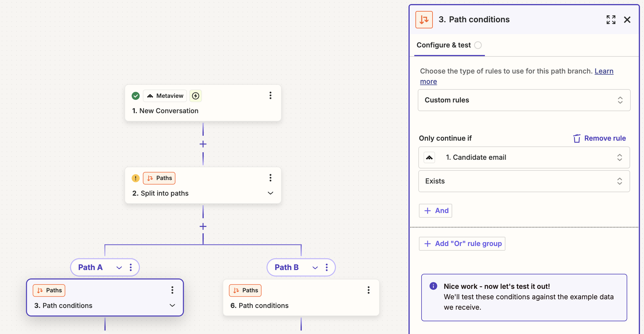644x334 pixels.
Task: Click the lightning trigger icon beside Metaview
Action: pos(196,96)
